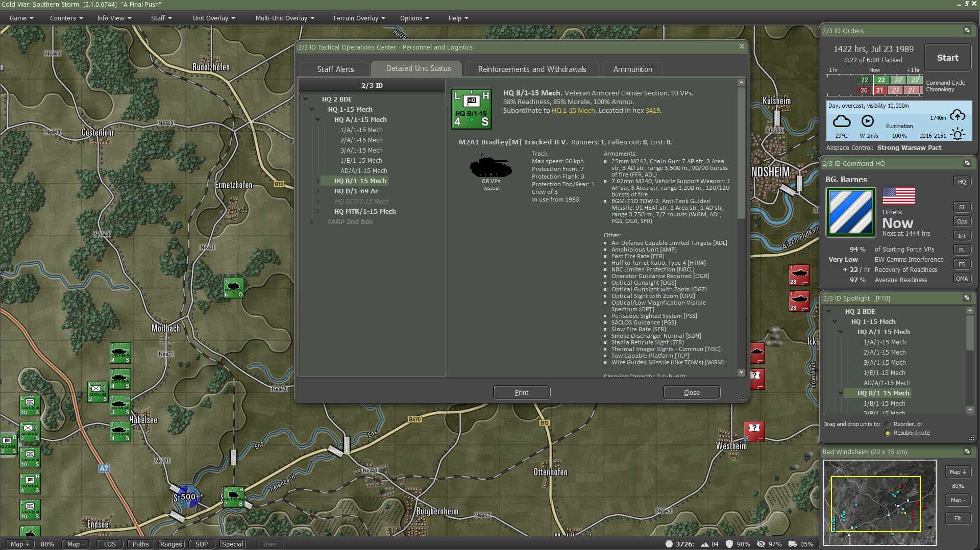Click the Print button
This screenshot has width=980, height=550.
[522, 392]
